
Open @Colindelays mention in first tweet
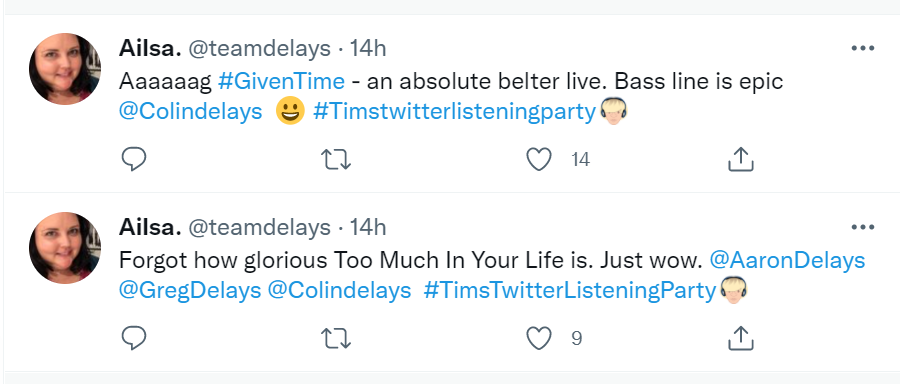point(191,111)
